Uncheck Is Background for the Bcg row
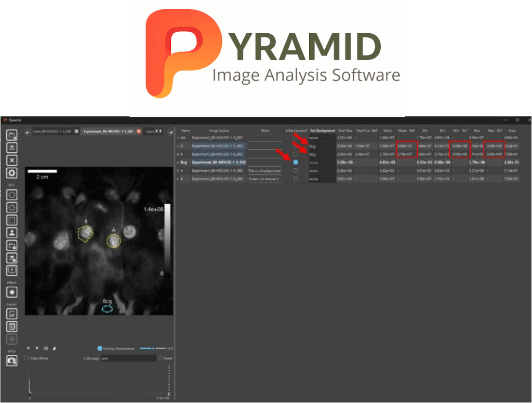Viewport: 532px width, 403px height. (296, 163)
